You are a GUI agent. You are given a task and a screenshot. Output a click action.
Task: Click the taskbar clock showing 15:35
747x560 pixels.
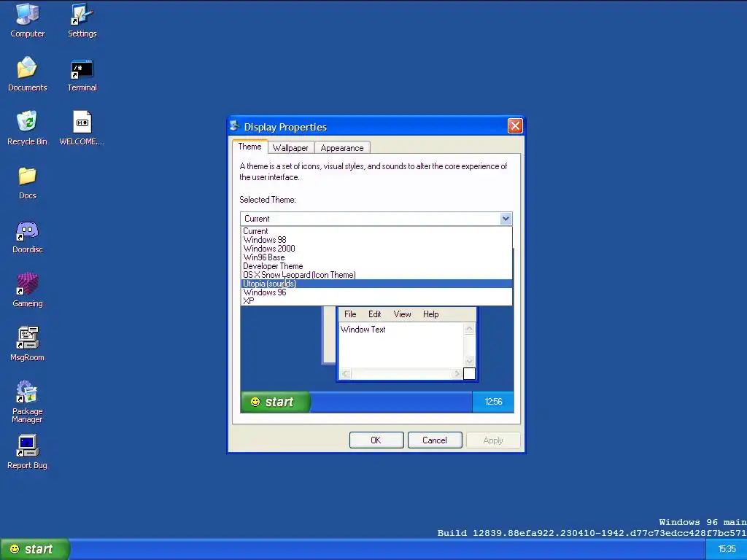[727, 549]
